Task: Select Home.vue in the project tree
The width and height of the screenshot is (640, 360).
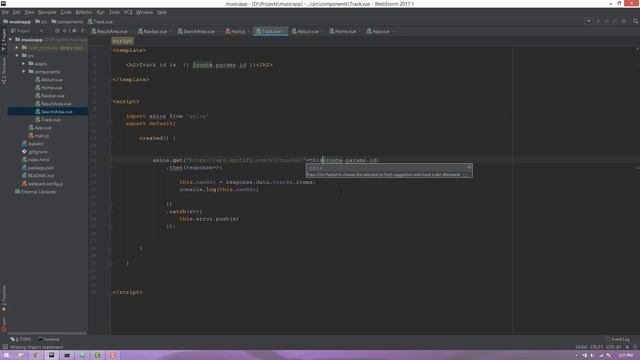Action: coord(49,88)
